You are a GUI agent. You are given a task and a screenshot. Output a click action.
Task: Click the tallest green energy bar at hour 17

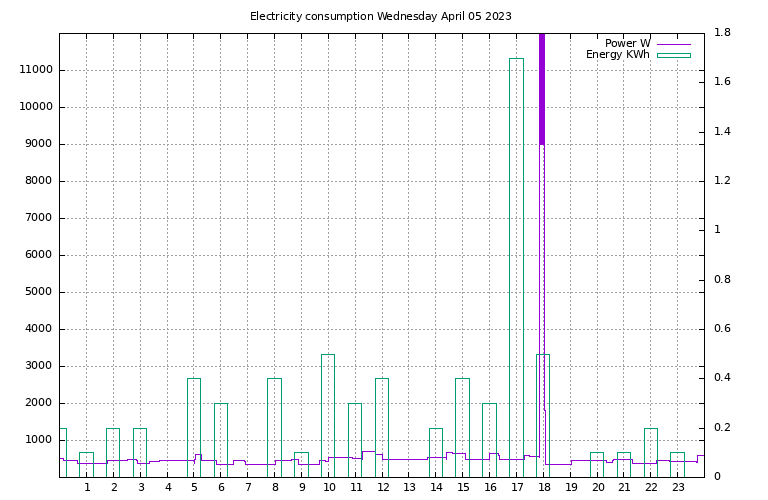click(x=516, y=267)
